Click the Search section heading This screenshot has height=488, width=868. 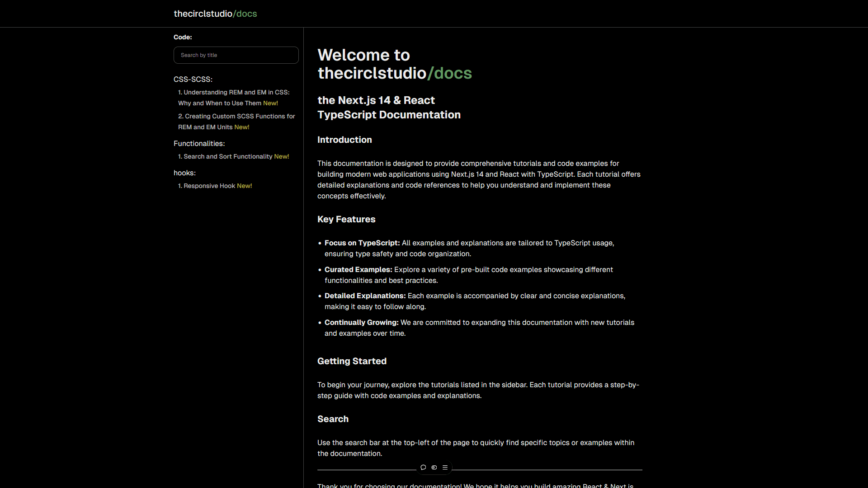333,419
